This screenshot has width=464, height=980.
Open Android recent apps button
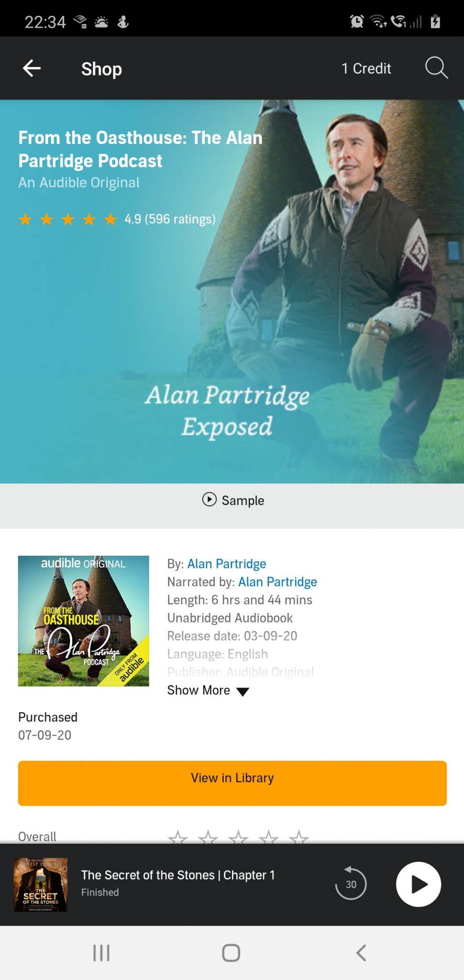[101, 953]
